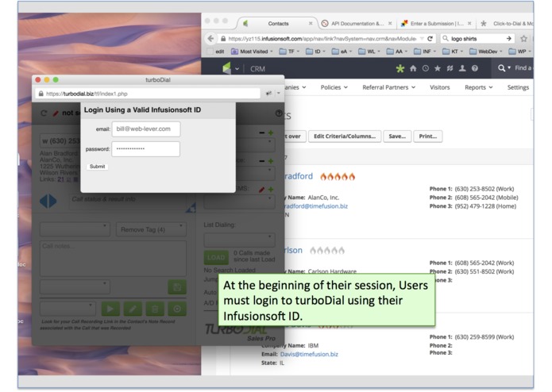552x392 pixels.
Task: Click the email field in login dialog
Action: [146, 129]
